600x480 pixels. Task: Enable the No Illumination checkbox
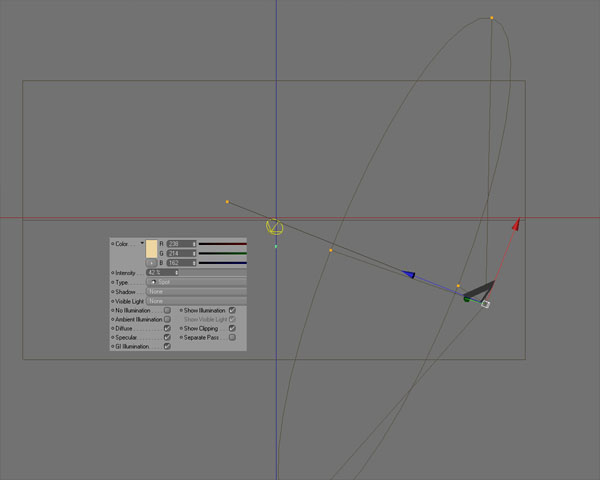click(167, 310)
